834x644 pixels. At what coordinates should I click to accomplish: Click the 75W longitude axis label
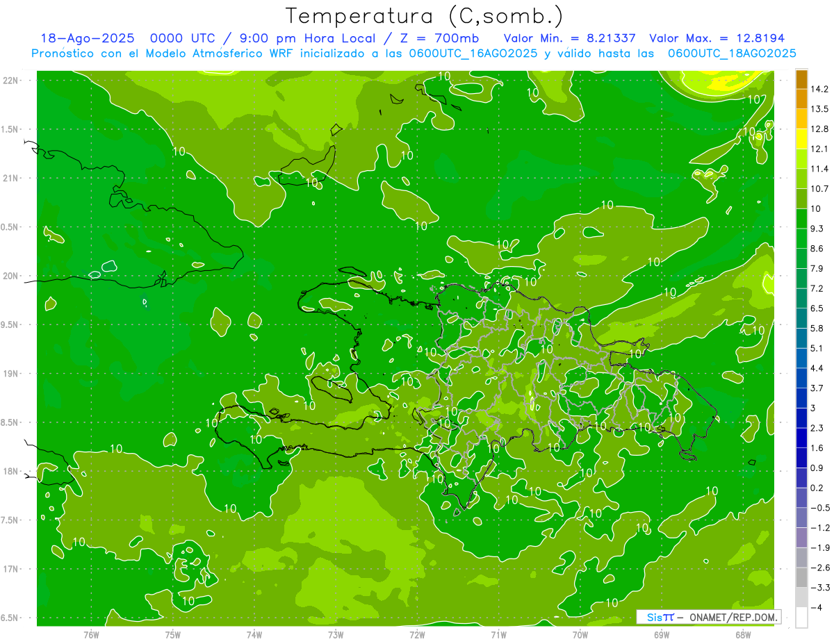(x=172, y=634)
